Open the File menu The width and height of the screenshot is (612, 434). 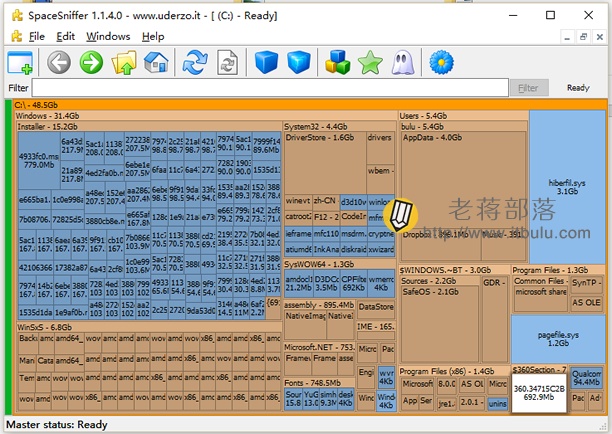(x=37, y=37)
